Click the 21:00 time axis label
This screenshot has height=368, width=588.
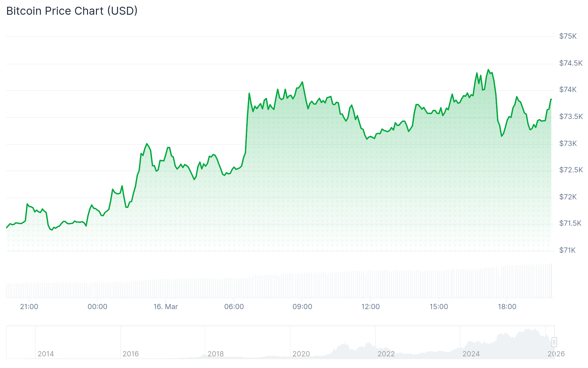(x=29, y=307)
